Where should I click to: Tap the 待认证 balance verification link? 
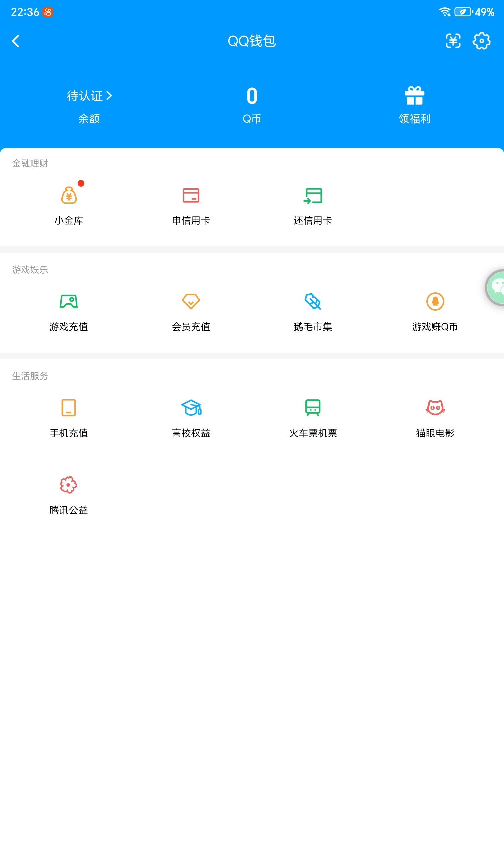[89, 96]
